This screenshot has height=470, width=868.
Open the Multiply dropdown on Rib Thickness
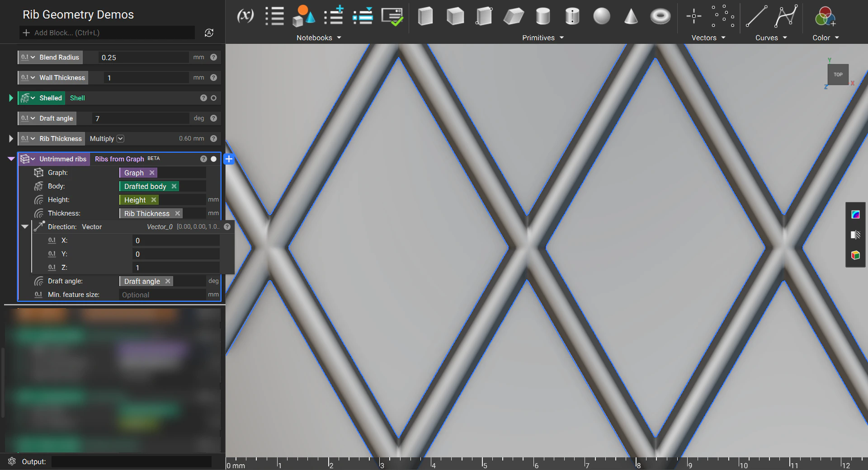click(120, 139)
